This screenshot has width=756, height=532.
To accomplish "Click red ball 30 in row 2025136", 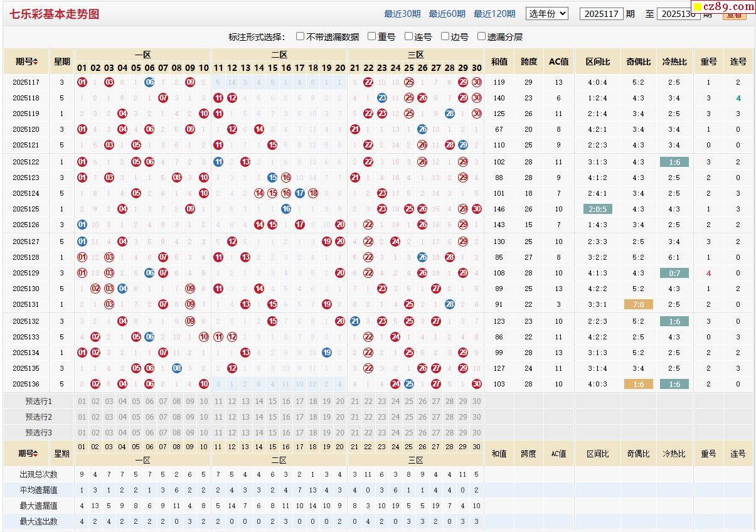I will pos(477,384).
